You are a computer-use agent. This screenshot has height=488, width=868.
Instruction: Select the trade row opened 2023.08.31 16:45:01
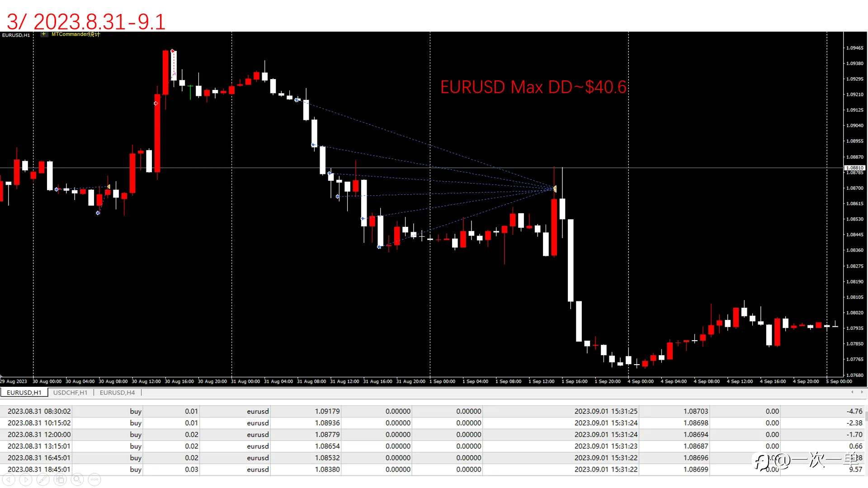point(433,458)
